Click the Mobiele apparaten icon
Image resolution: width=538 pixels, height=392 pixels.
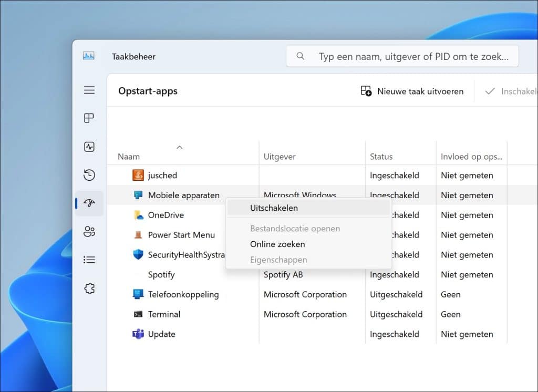(138, 195)
